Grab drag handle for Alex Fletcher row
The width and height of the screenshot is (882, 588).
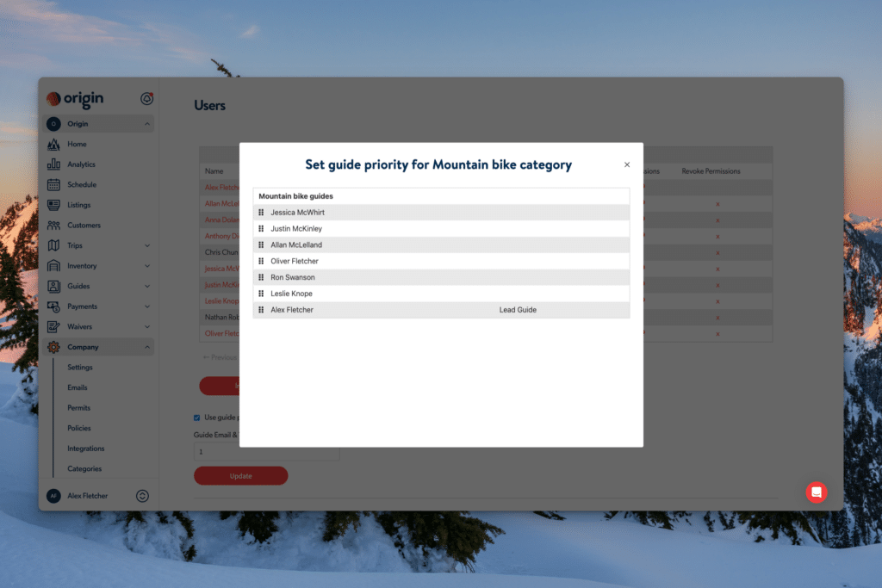point(261,310)
